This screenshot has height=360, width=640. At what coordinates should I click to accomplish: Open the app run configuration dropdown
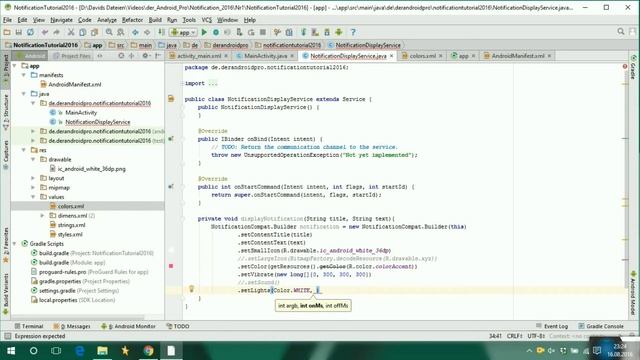(x=184, y=32)
